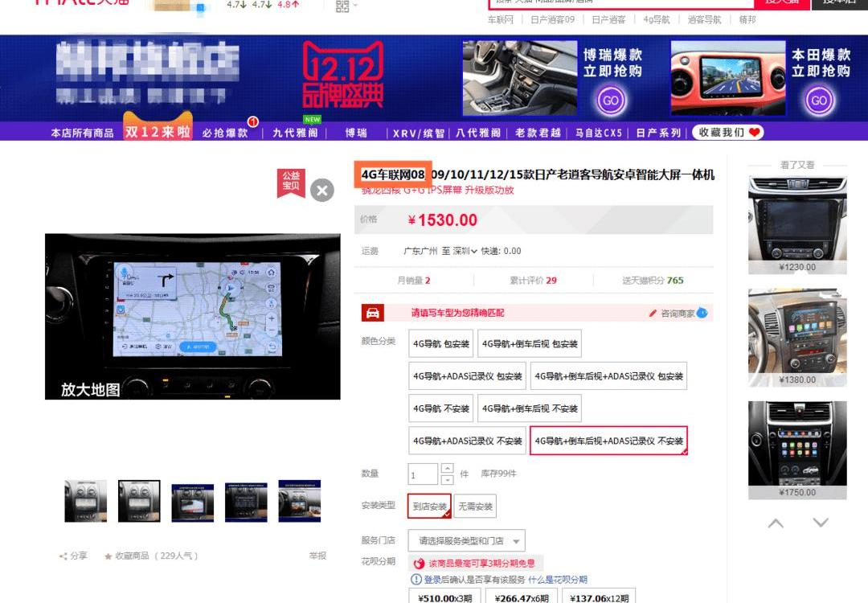
Task: Click the 公益宝贝 charity badge
Action: pos(290,183)
